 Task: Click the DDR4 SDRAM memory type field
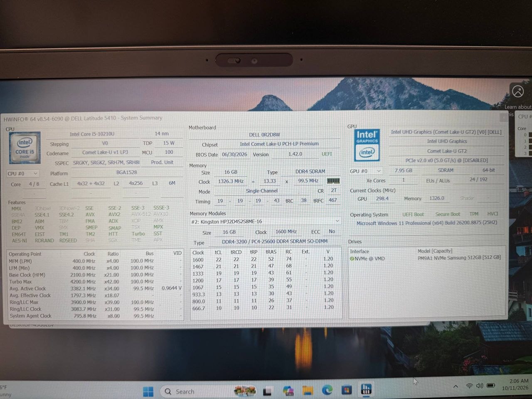[310, 171]
